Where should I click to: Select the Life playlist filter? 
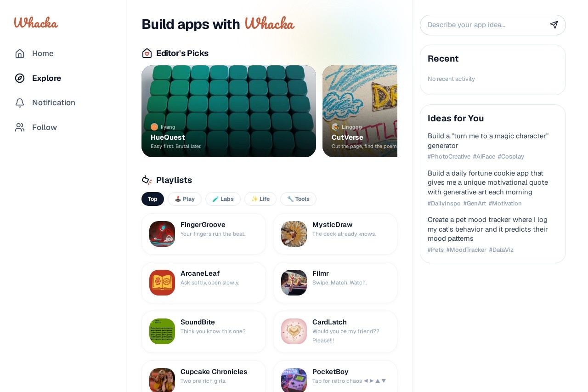pos(260,199)
